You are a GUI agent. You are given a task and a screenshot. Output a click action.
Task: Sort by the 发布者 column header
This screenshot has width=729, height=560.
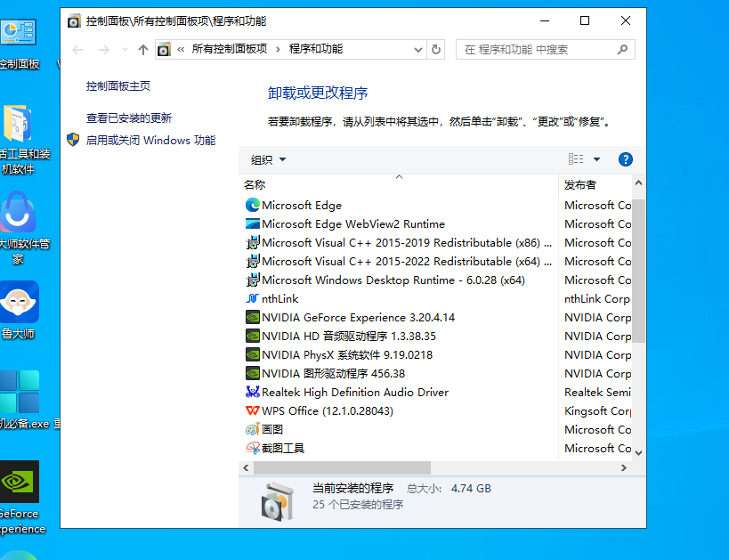click(x=595, y=184)
